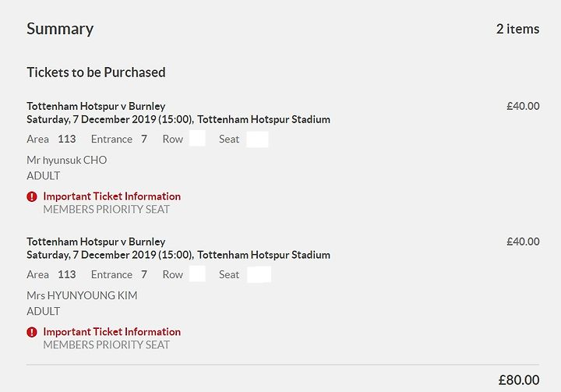Viewport: 561px width, 392px height.
Task: Open first Important Ticket Information link
Action: coord(111,196)
